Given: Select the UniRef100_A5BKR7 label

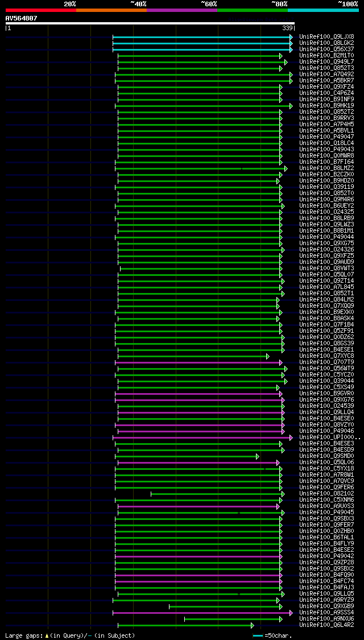Looking at the screenshot, I should point(326,80).
